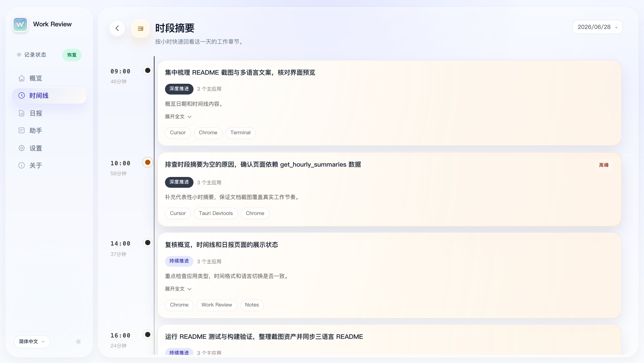Click the 14:00 timeline marker dot

(148, 243)
